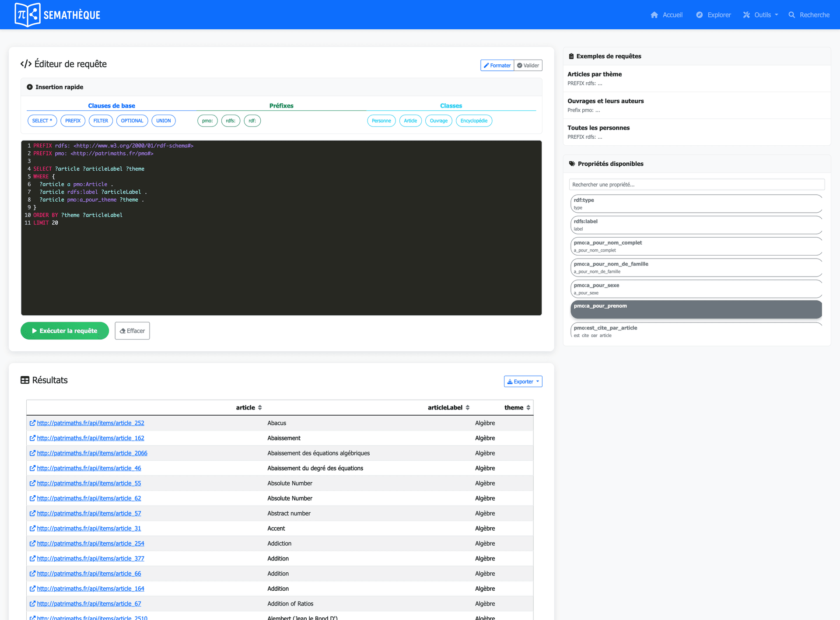The image size is (840, 620).
Task: Select the rdfs:label property
Action: [696, 225]
